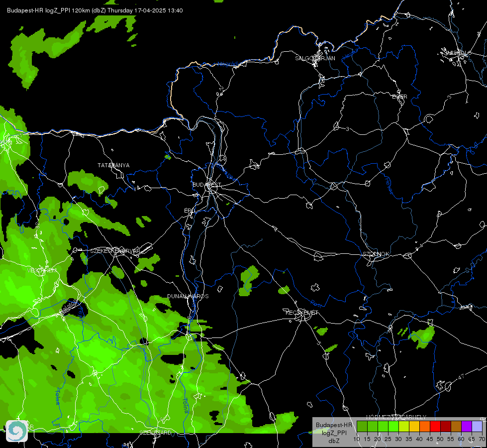Click the swirl logo icon at bottom-left
This screenshot has height=448, width=487.
click(x=17, y=431)
